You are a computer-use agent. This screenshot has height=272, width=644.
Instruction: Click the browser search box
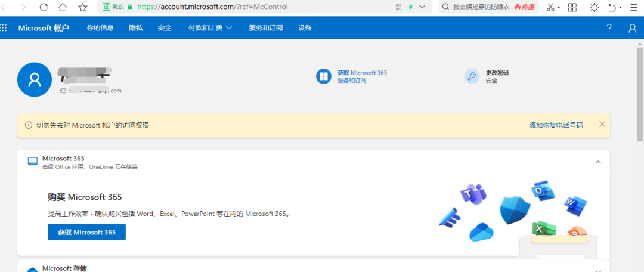[489, 7]
